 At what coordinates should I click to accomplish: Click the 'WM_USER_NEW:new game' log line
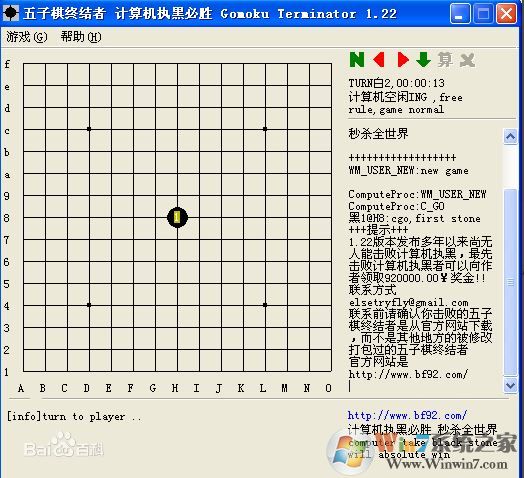(408, 171)
